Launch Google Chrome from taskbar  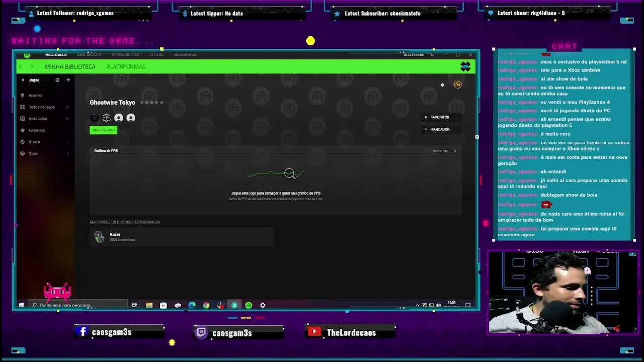[206, 305]
